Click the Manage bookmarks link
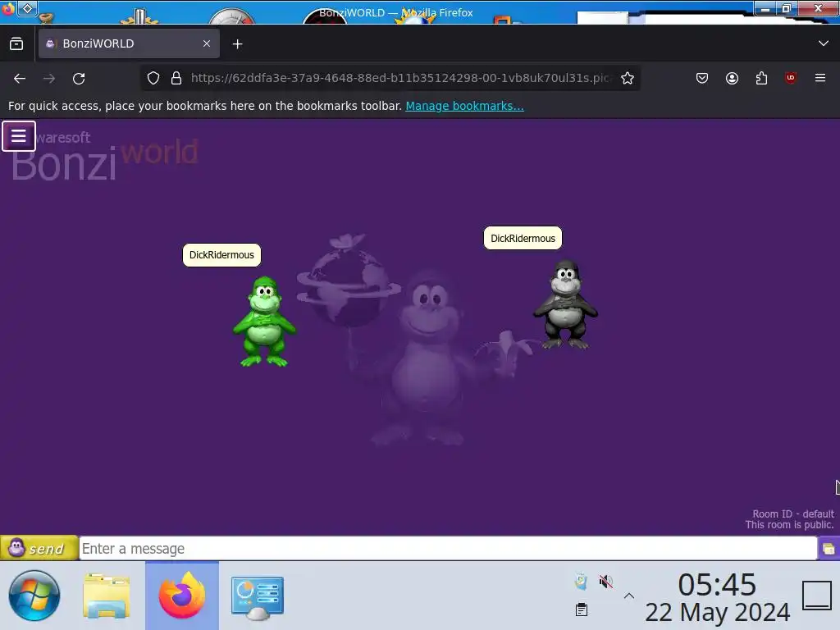Viewport: 840px width, 630px height. [464, 106]
